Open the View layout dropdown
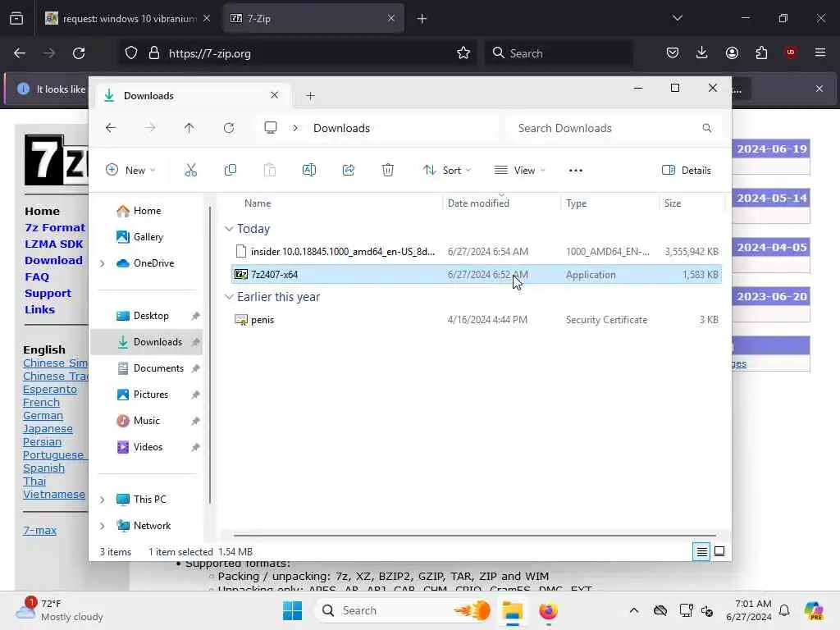Image resolution: width=840 pixels, height=630 pixels. click(x=520, y=171)
